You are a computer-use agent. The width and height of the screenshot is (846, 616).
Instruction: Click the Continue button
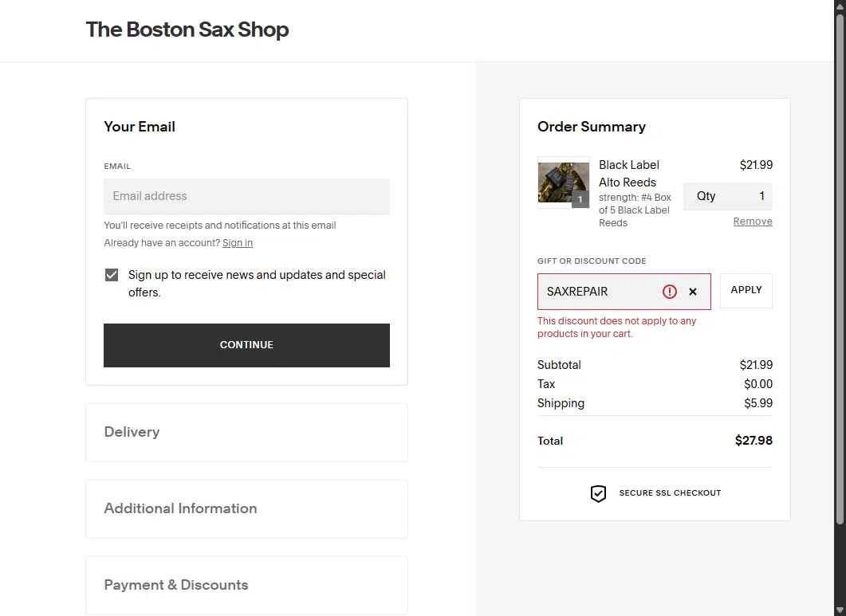246,345
